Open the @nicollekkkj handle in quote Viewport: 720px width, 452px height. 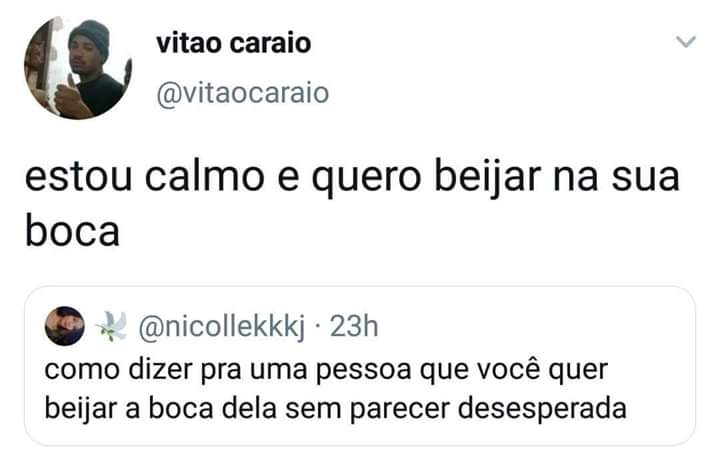pyautogui.click(x=222, y=328)
